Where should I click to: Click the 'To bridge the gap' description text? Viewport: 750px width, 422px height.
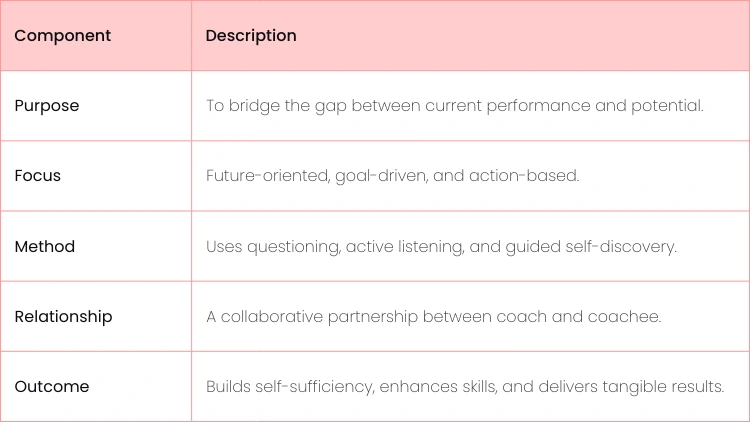tap(455, 106)
